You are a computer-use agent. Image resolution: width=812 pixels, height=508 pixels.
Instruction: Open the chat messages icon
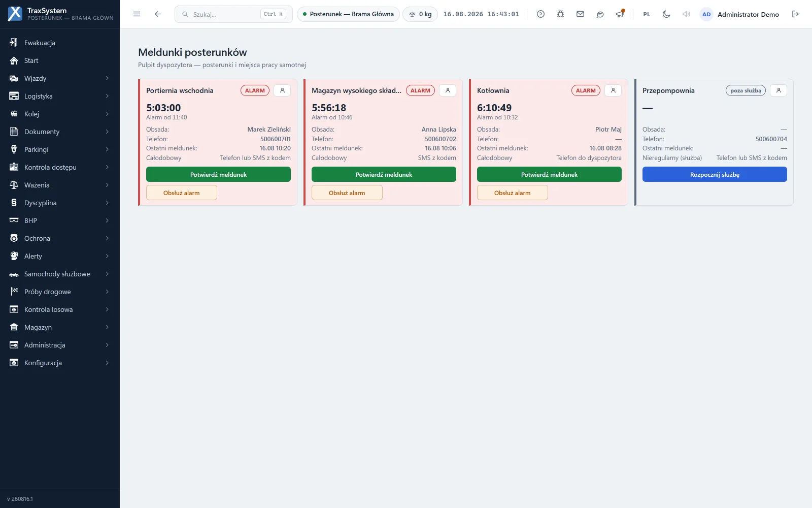coord(600,14)
